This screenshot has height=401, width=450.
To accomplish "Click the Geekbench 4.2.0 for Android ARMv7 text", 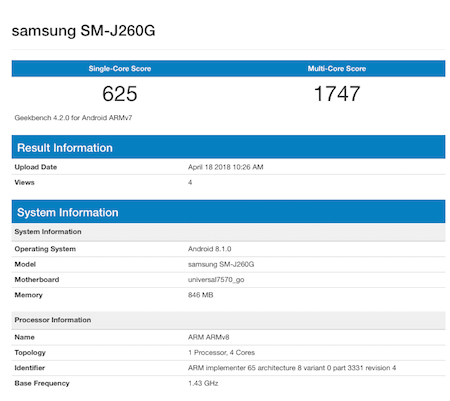I will 73,118.
